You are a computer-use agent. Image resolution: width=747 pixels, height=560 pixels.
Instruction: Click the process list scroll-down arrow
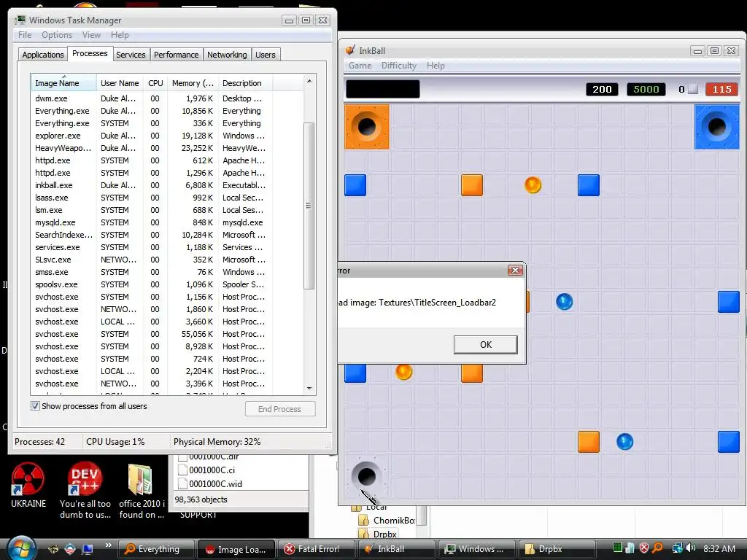point(309,388)
